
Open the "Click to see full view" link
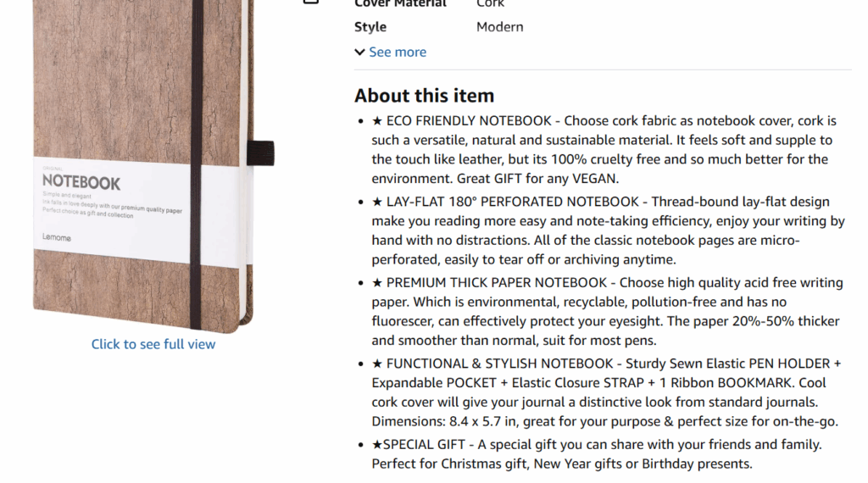[153, 344]
